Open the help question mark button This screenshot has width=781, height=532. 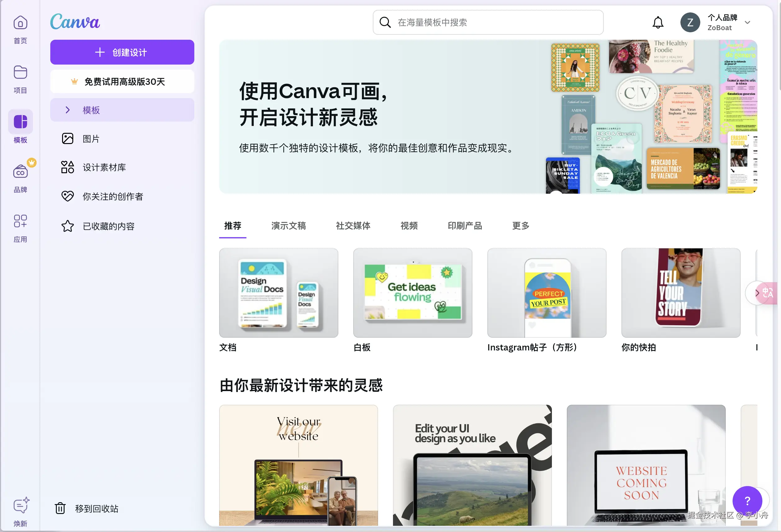pyautogui.click(x=747, y=500)
